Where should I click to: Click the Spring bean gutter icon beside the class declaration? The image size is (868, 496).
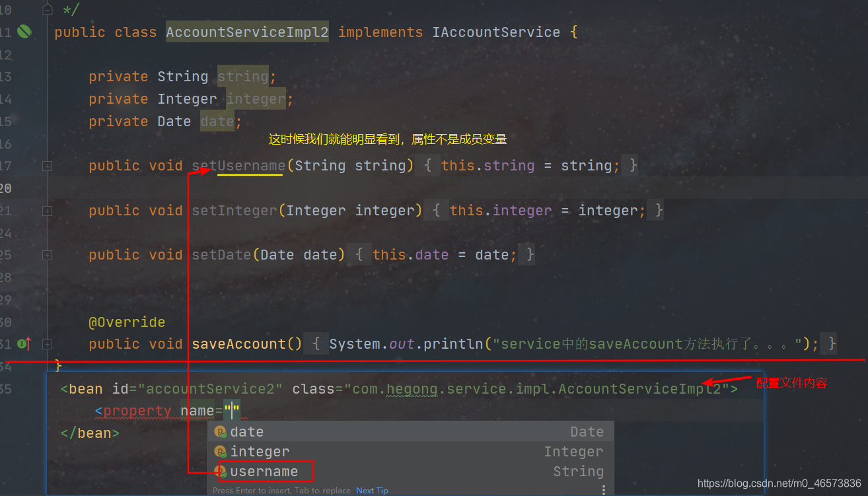(24, 32)
